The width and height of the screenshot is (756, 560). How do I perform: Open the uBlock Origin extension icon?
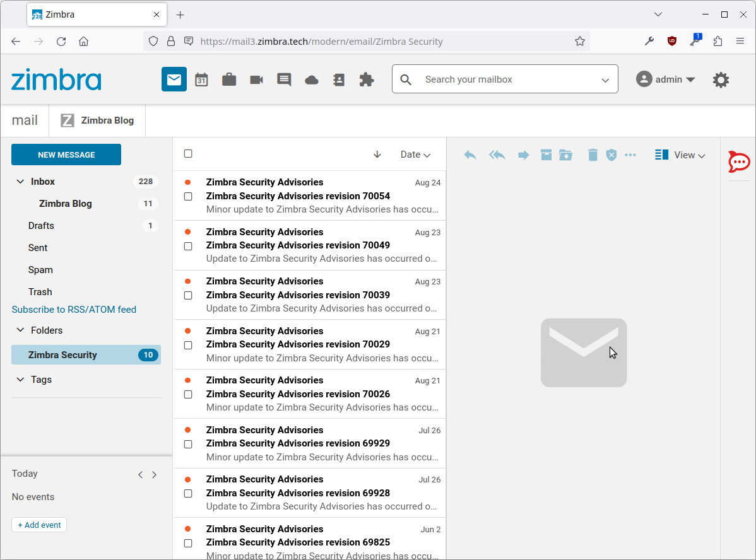coord(671,42)
